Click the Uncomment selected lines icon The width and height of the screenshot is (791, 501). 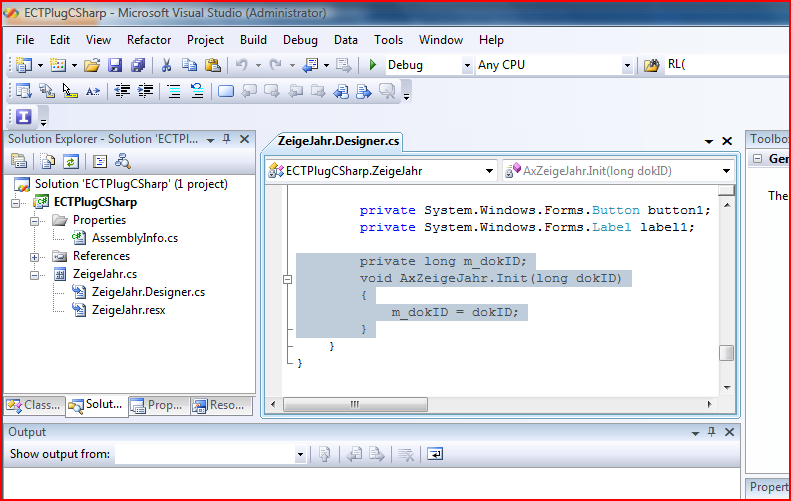[x=197, y=91]
